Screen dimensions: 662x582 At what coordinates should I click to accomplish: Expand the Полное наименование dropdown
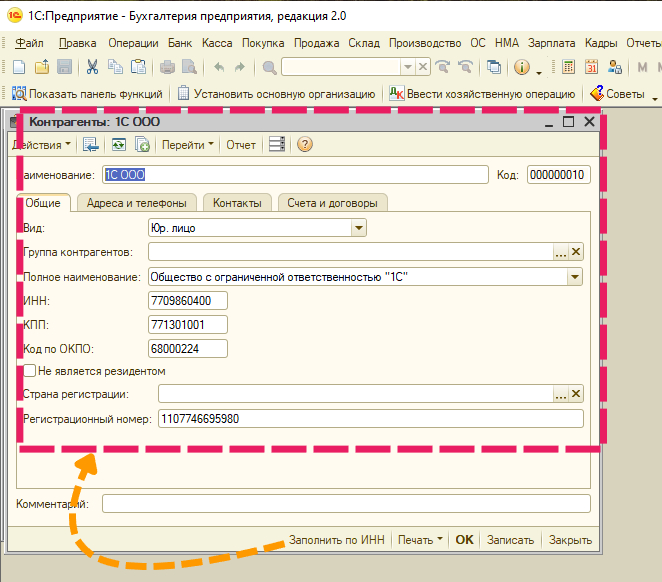click(575, 277)
